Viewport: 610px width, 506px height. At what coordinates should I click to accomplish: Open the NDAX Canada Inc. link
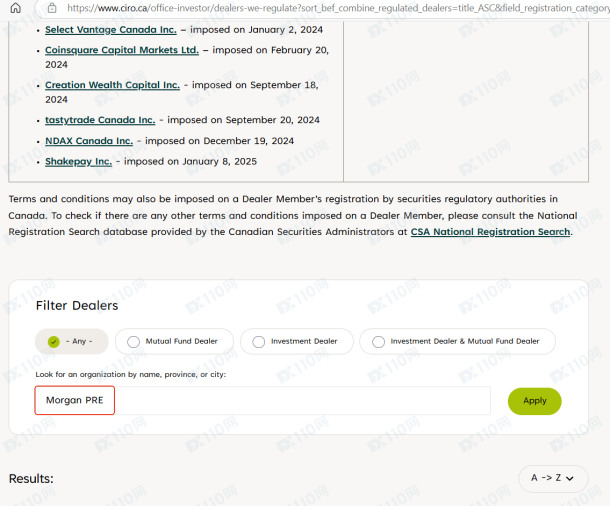[89, 141]
